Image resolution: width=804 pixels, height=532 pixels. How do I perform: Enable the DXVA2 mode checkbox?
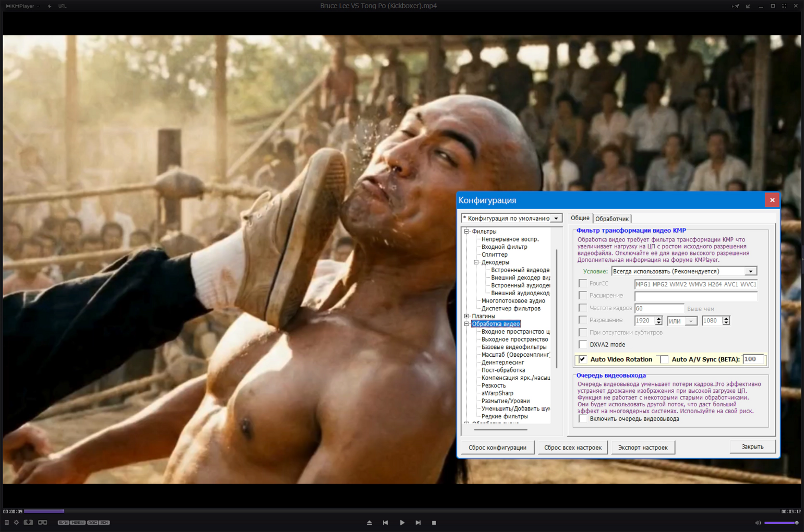point(583,344)
